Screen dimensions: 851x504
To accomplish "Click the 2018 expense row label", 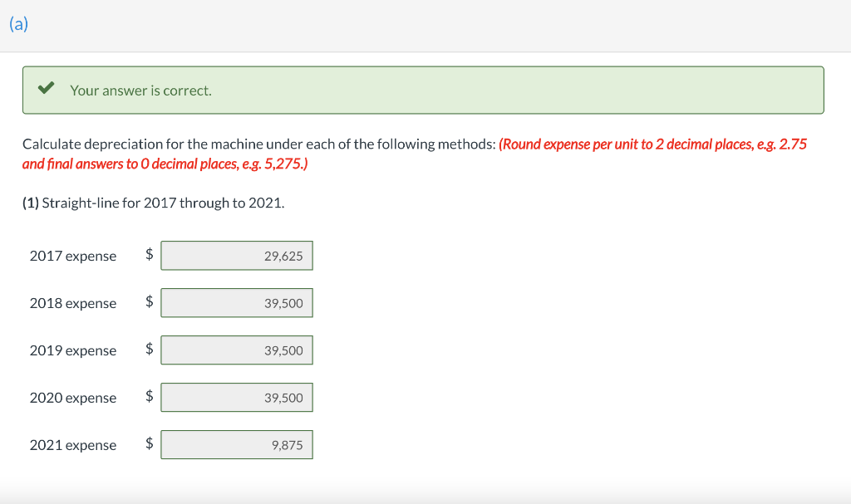I will point(72,303).
